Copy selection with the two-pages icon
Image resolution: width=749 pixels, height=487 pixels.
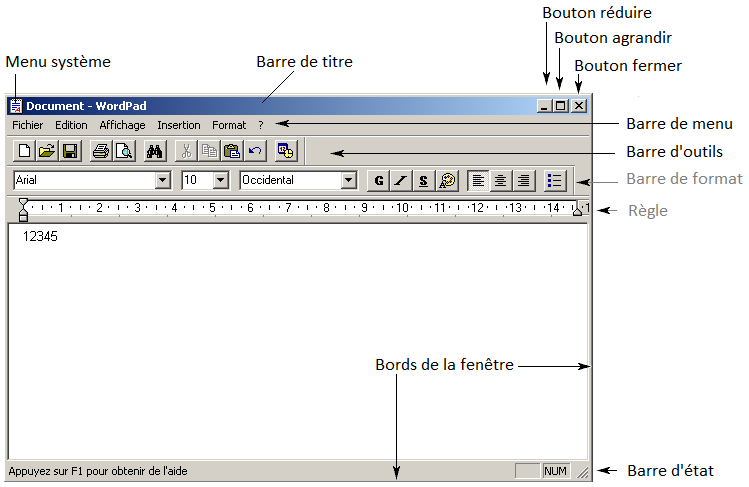click(209, 151)
